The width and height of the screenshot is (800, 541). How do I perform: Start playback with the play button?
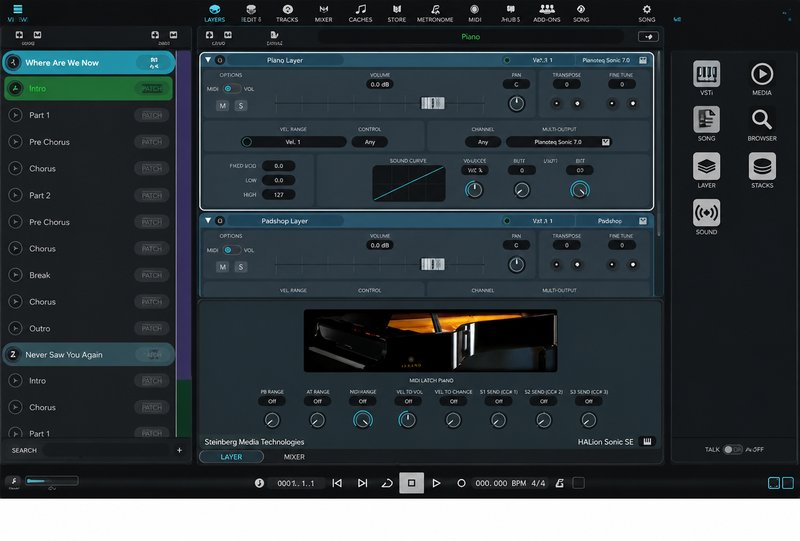(436, 483)
